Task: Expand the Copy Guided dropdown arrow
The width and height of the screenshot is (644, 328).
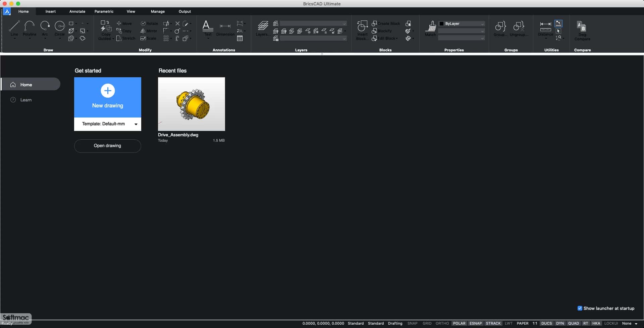Action: [113, 39]
